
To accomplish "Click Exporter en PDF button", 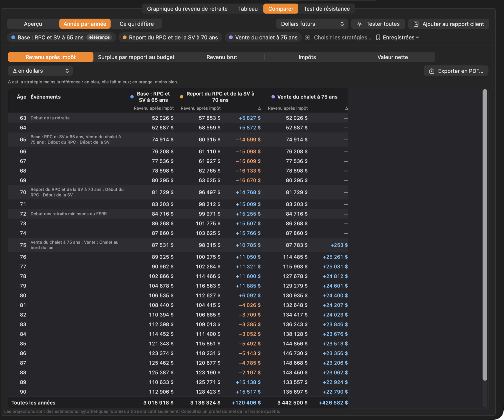I will click(456, 71).
